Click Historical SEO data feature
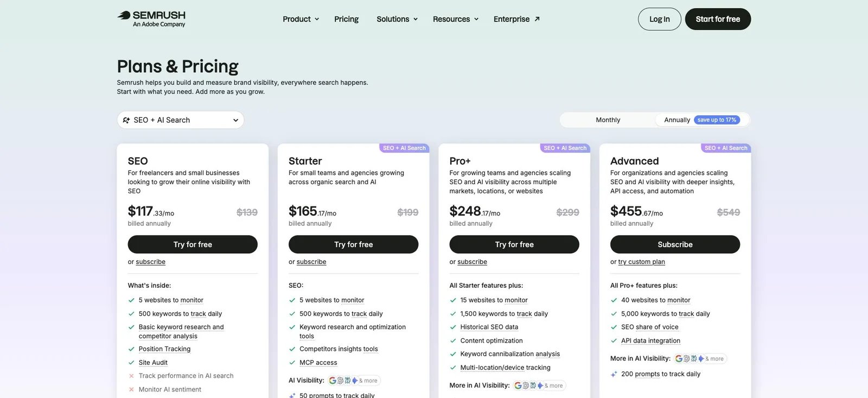Image resolution: width=868 pixels, height=398 pixels. [489, 327]
